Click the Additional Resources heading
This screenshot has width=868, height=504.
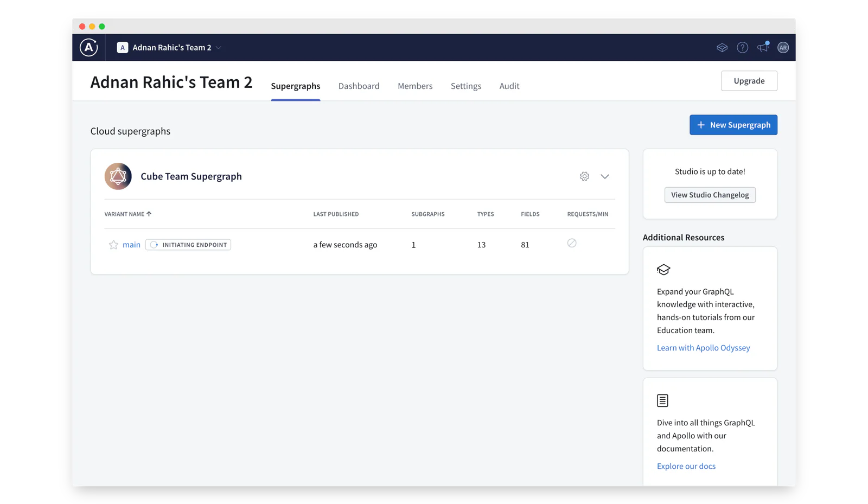[x=683, y=238]
